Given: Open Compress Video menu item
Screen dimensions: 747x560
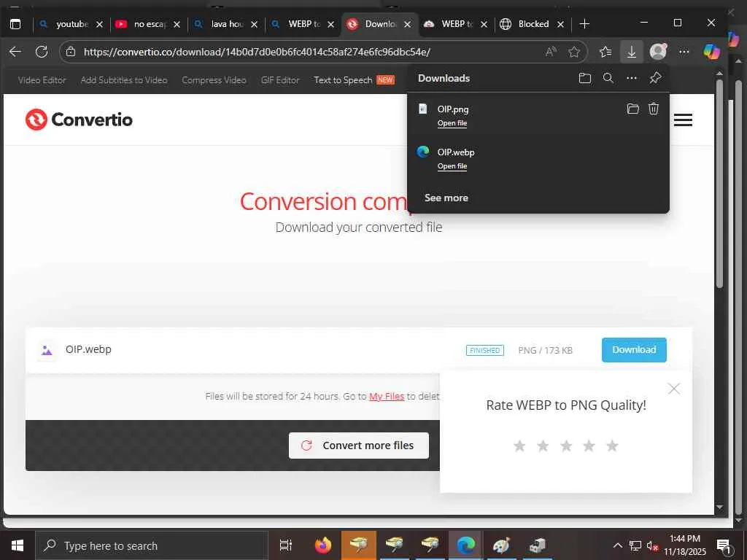Looking at the screenshot, I should (x=214, y=80).
